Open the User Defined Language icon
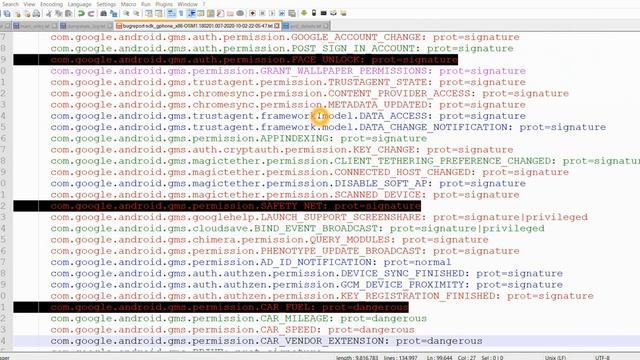 (x=201, y=13)
